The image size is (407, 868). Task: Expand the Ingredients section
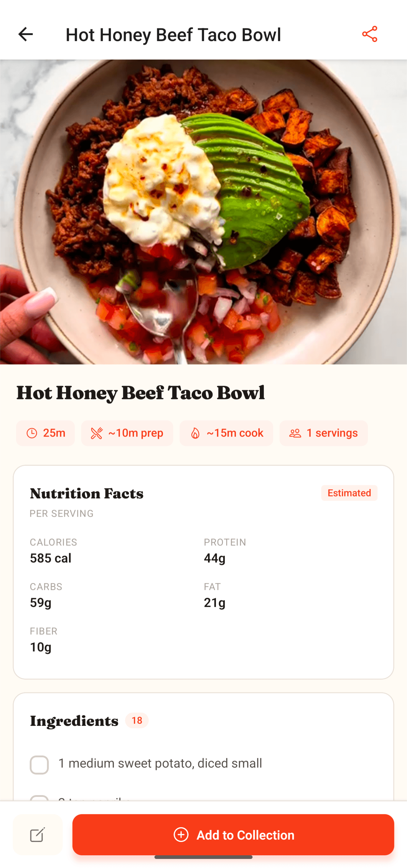click(x=74, y=720)
